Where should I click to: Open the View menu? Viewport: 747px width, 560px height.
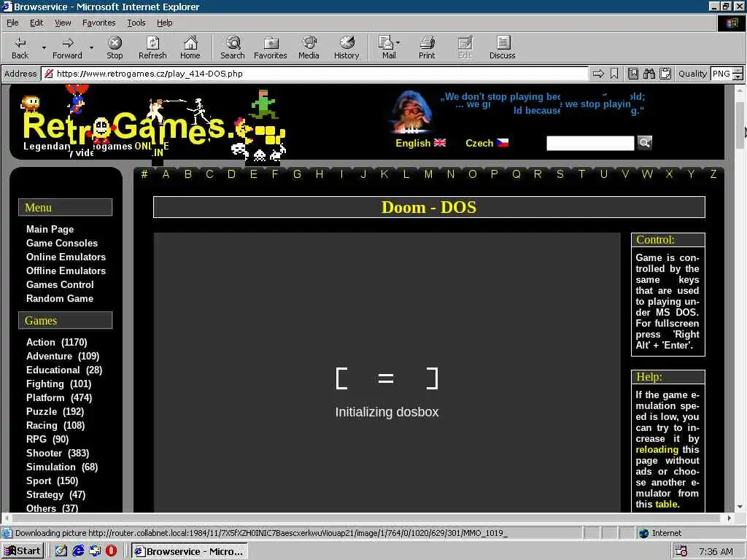[63, 23]
